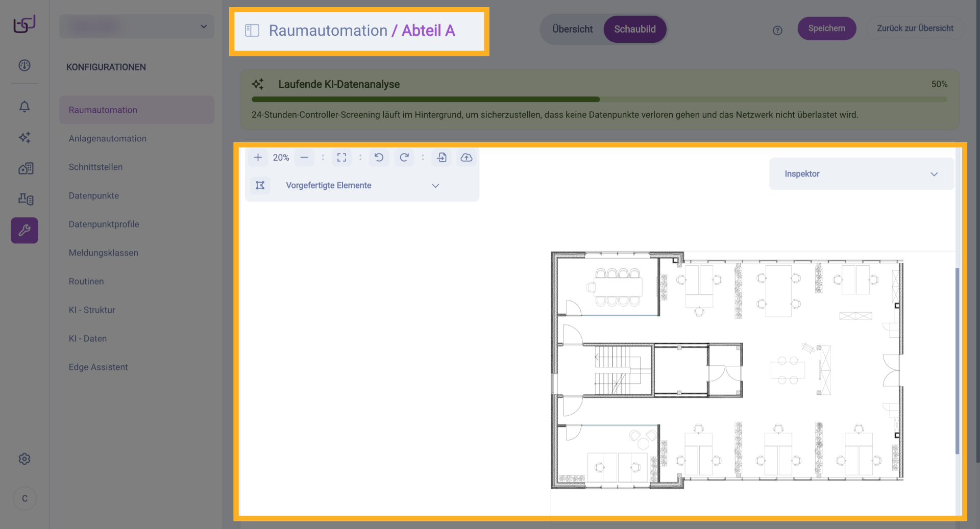Click the Speichern button
The image size is (980, 529).
click(826, 29)
